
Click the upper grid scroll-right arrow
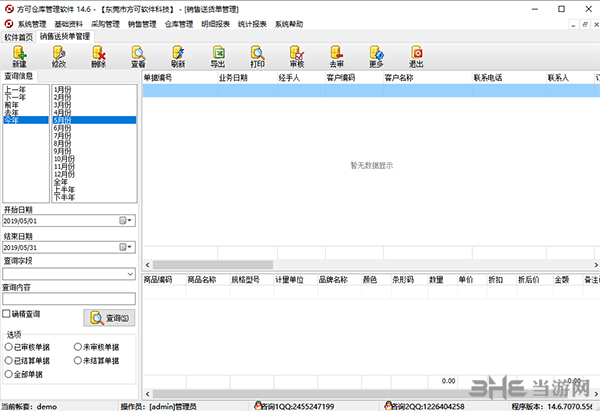point(596,265)
